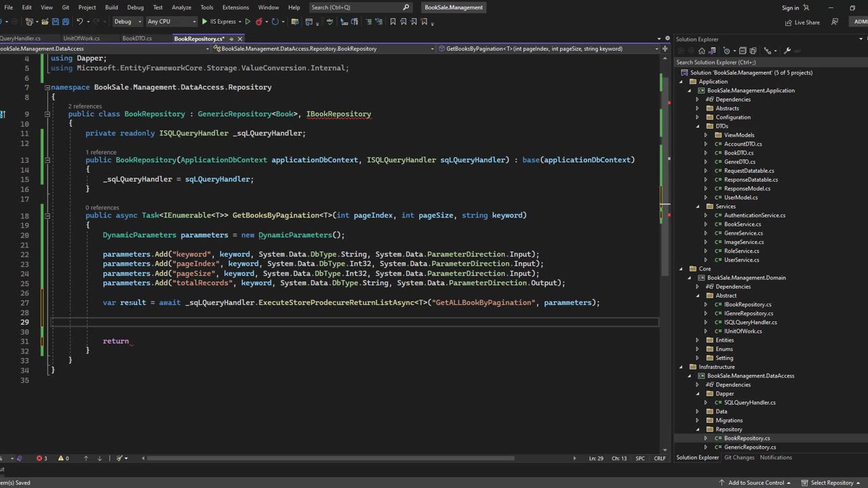Screen dimensions: 868x488
Task: Collapse the DTOs folder in Solution Explorer
Action: tap(698, 126)
